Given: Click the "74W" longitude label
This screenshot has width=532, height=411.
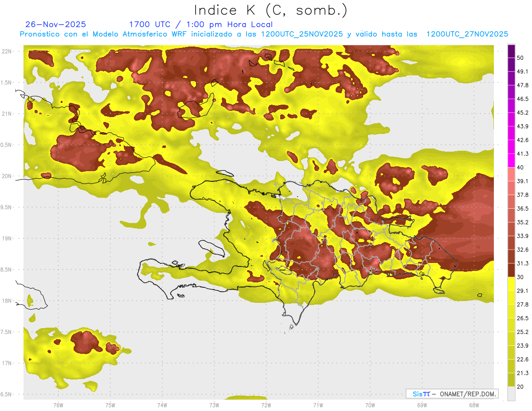Looking at the screenshot, I should tap(162, 405).
